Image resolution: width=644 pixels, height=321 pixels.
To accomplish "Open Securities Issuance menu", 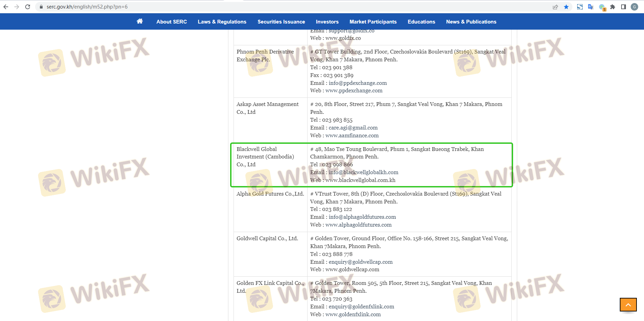I will point(281,22).
